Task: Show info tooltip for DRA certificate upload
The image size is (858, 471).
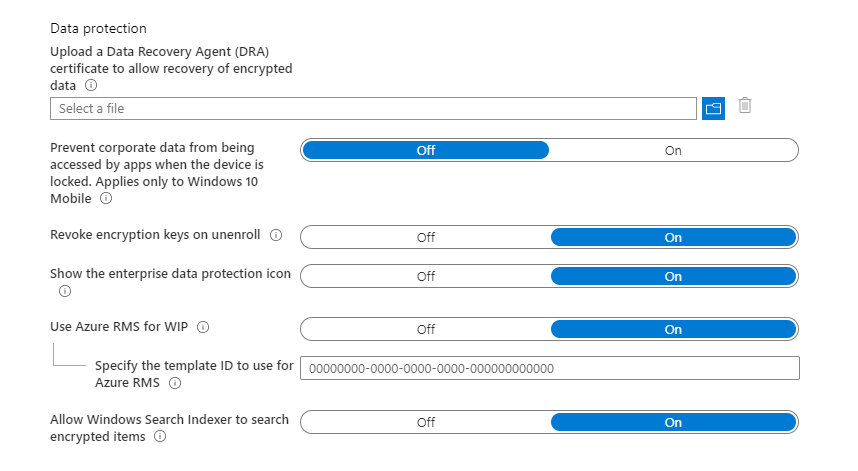Action: 91,85
